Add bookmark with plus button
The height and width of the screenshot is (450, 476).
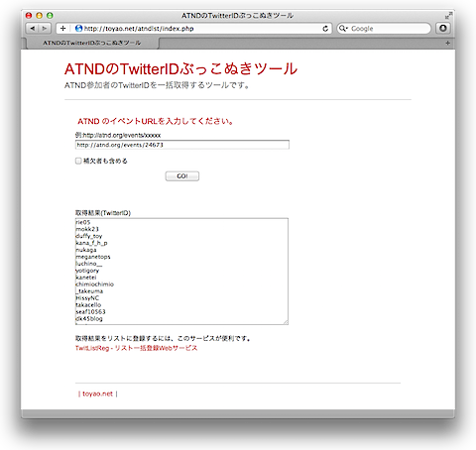(x=62, y=29)
